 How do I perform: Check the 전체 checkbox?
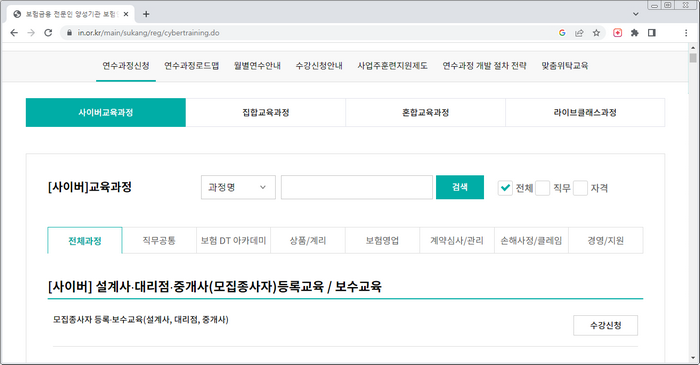point(505,188)
